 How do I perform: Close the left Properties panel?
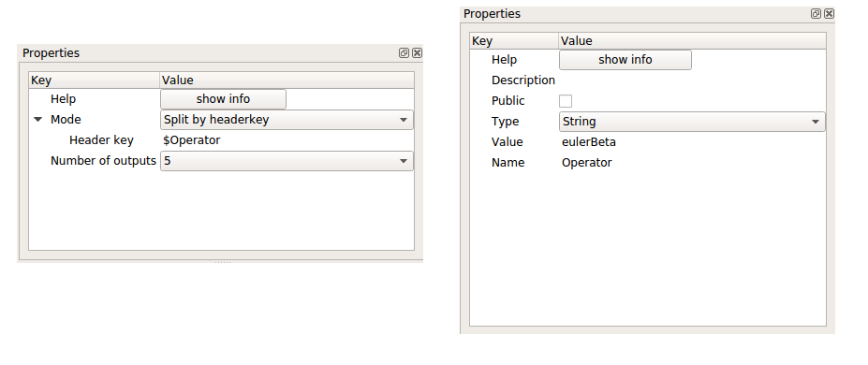pyautogui.click(x=418, y=53)
